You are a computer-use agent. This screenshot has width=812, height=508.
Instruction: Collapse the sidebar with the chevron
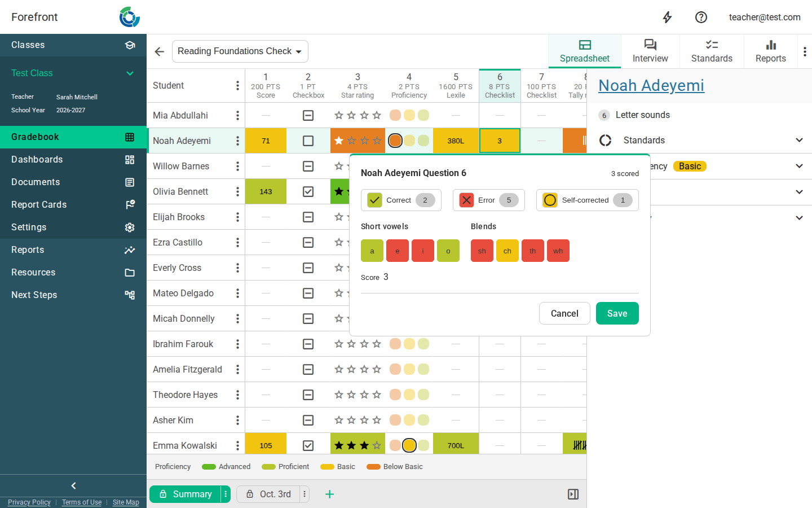73,485
